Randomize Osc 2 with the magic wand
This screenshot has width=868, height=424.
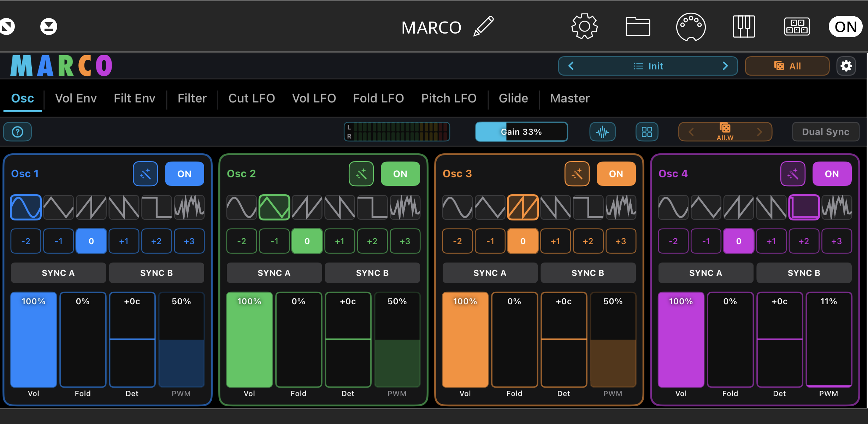point(361,174)
